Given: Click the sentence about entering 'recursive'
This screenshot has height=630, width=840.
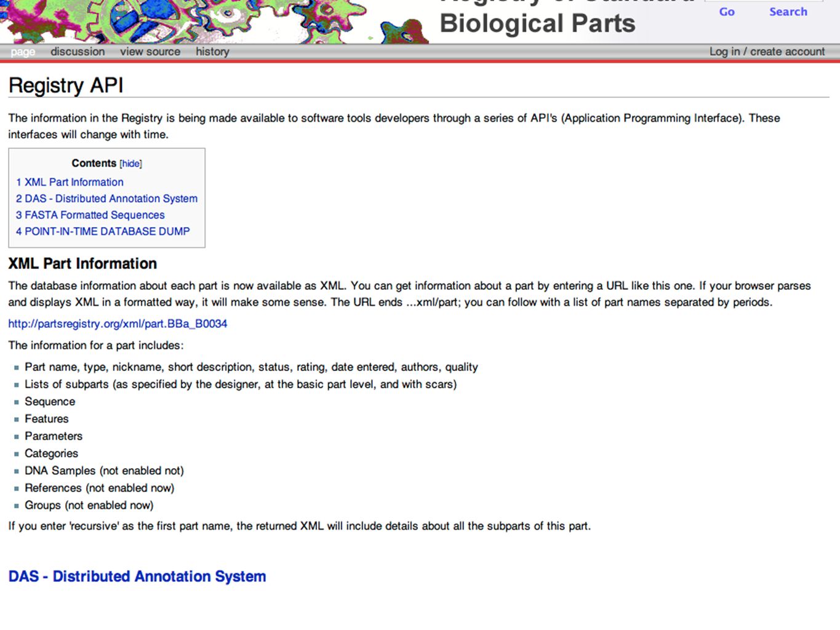Looking at the screenshot, I should pyautogui.click(x=299, y=526).
